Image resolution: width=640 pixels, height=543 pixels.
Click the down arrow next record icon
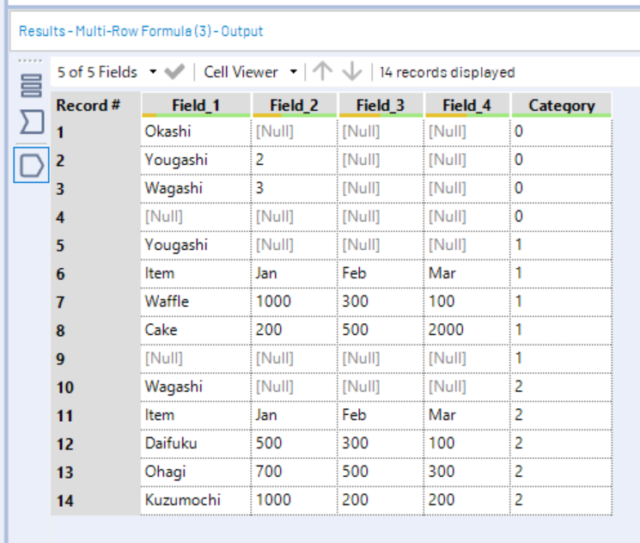(352, 71)
